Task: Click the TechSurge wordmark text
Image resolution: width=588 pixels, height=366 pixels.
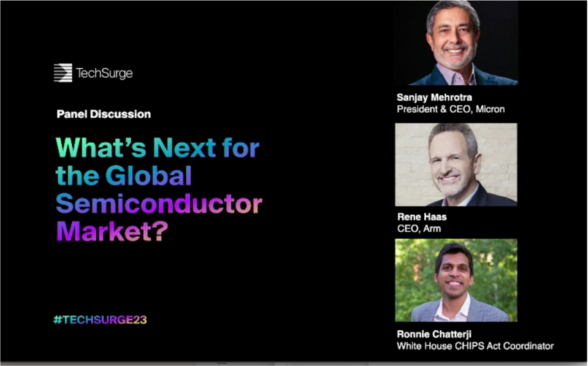Action: pyautogui.click(x=104, y=73)
